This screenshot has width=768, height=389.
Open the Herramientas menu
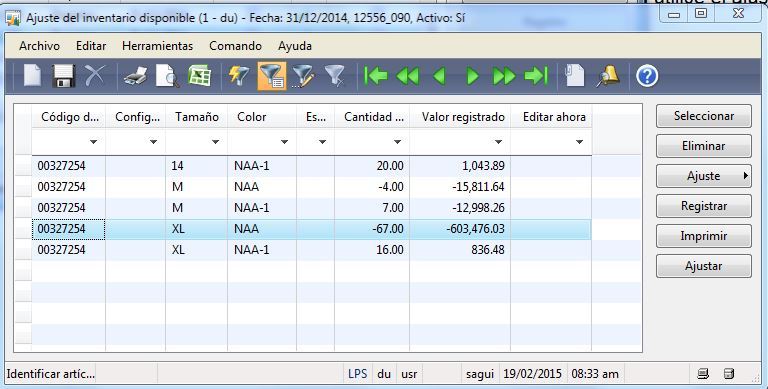pyautogui.click(x=158, y=46)
